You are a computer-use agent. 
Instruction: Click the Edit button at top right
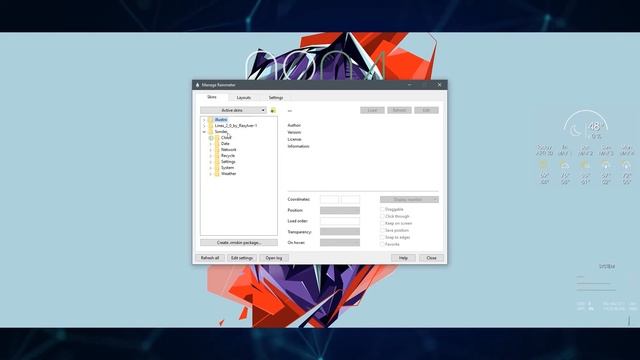(426, 110)
